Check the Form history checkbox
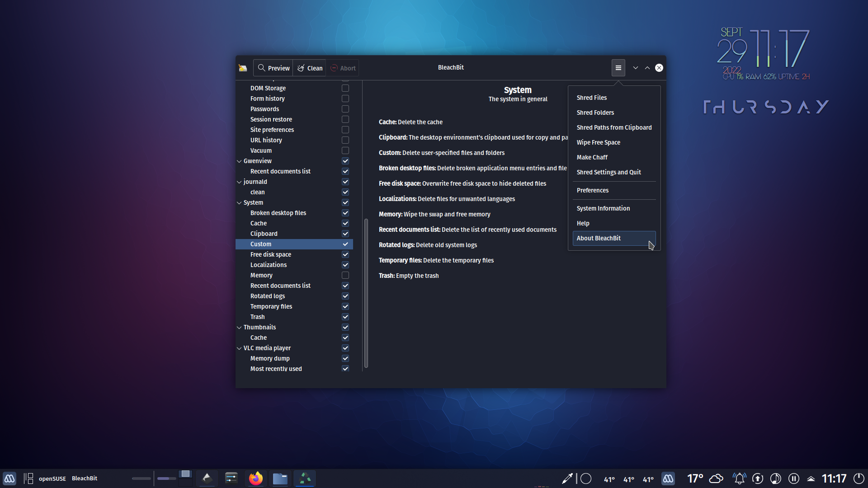Screen dimensions: 868x488 point(345,99)
